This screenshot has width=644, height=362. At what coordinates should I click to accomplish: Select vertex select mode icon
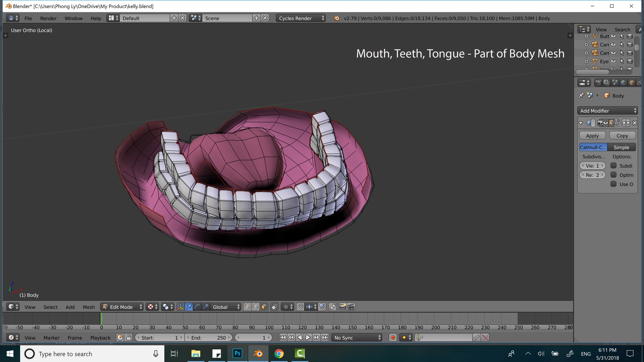click(247, 307)
